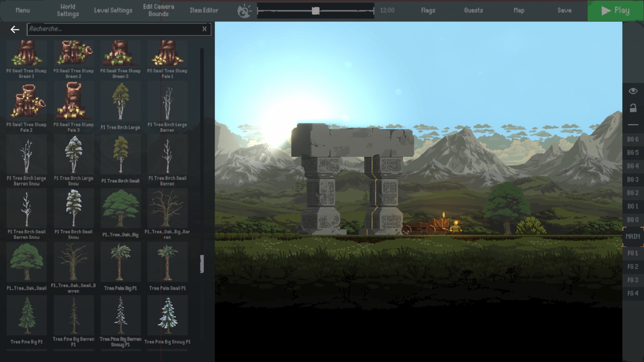This screenshot has height=362, width=644.
Task: Clear the search field with X
Action: click(204, 29)
